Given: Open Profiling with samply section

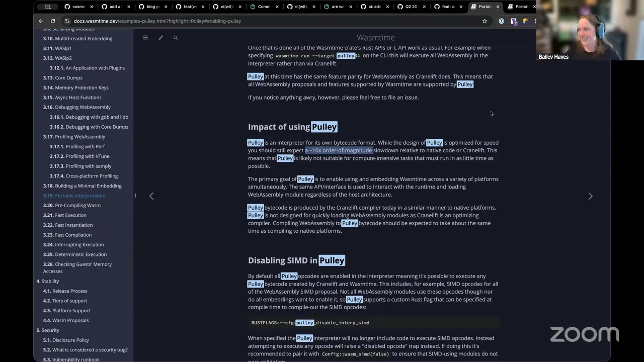Looking at the screenshot, I should click(x=80, y=166).
